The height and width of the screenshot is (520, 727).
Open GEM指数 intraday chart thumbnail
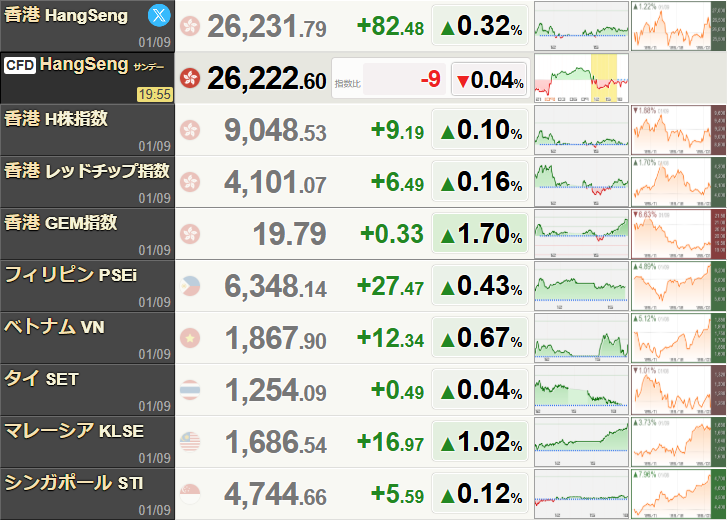[x=581, y=234]
